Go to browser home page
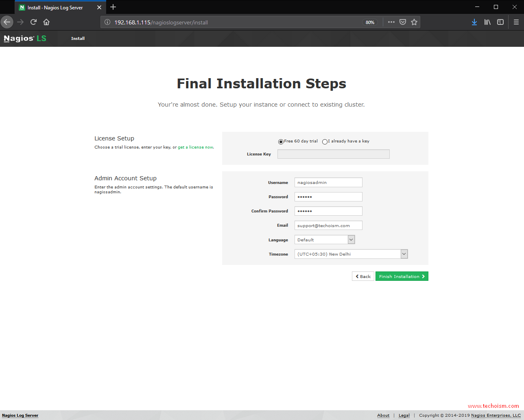Image resolution: width=524 pixels, height=420 pixels. tap(46, 22)
